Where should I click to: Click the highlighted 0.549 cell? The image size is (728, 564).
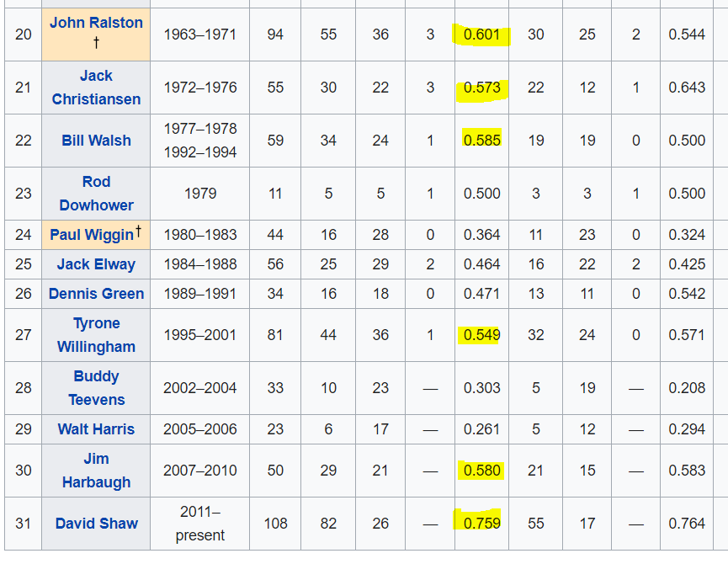(x=482, y=335)
